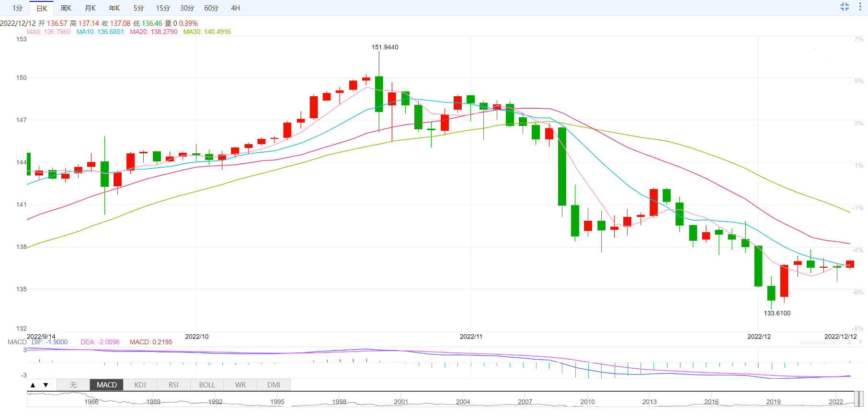Switch to the 1分 chart period
Viewport: 868px width, 419px height.
(x=18, y=8)
